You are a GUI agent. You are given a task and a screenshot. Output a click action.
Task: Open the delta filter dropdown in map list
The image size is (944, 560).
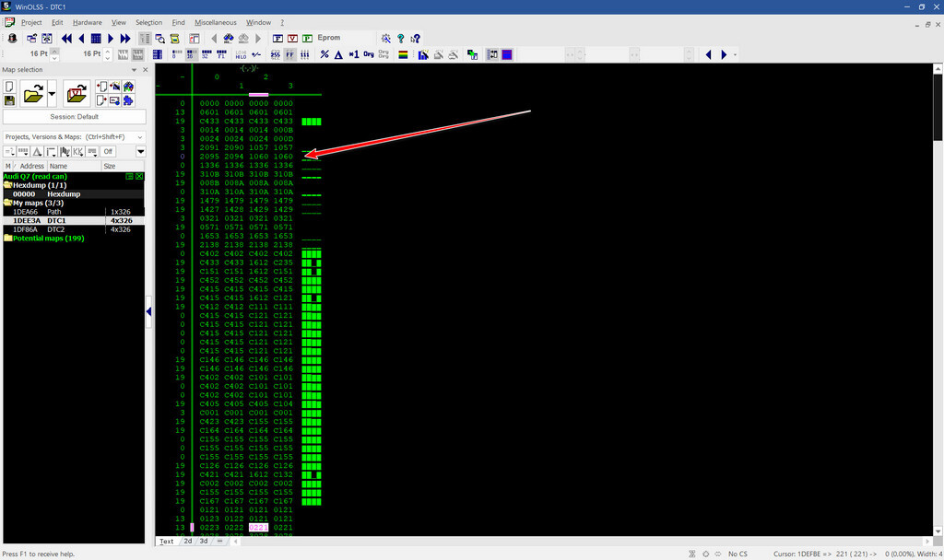coord(37,152)
